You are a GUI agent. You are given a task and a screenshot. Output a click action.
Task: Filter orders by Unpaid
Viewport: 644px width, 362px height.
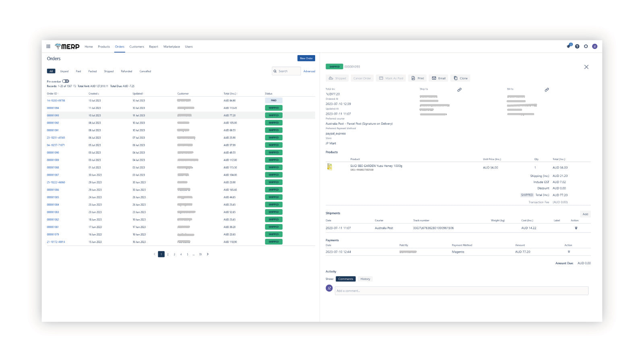point(64,71)
